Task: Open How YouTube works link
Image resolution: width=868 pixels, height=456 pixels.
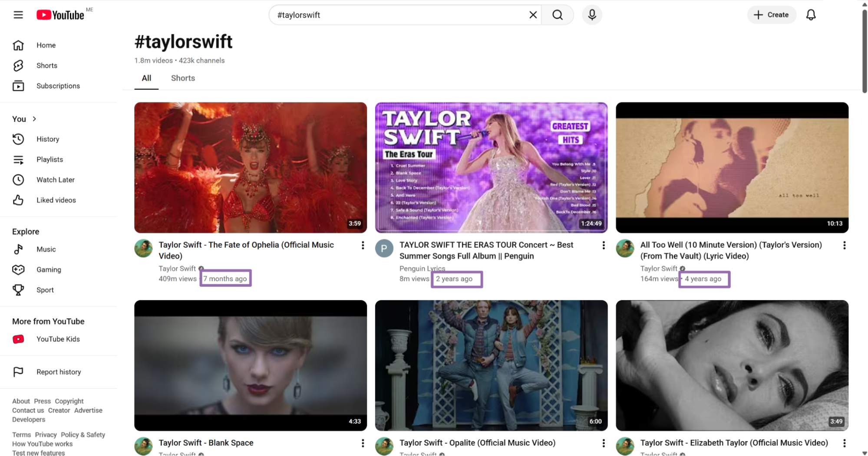Action: (42, 444)
